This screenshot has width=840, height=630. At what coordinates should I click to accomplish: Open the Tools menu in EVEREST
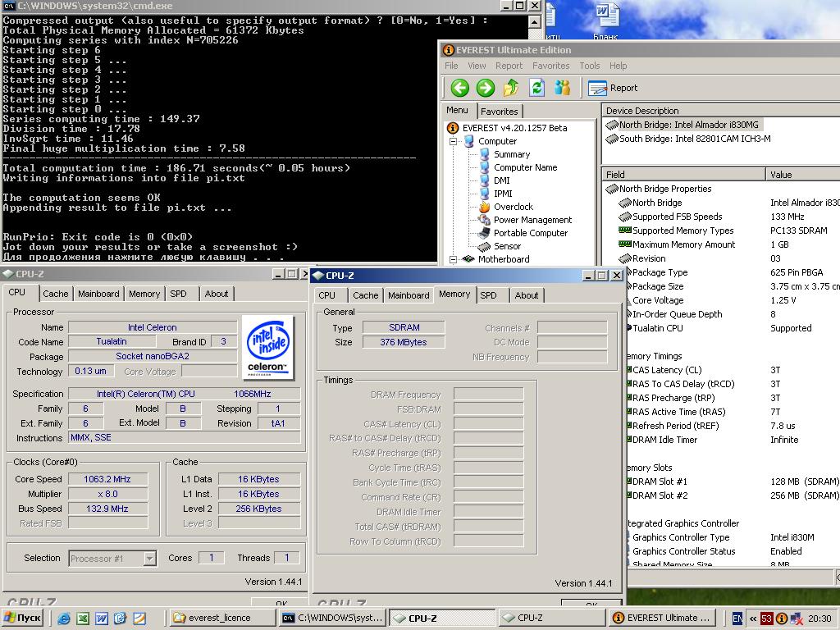coord(589,66)
